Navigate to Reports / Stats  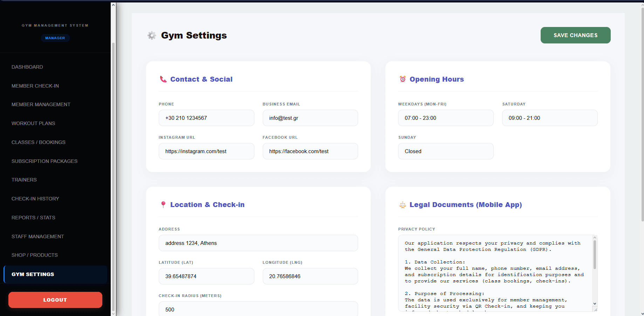tap(33, 218)
